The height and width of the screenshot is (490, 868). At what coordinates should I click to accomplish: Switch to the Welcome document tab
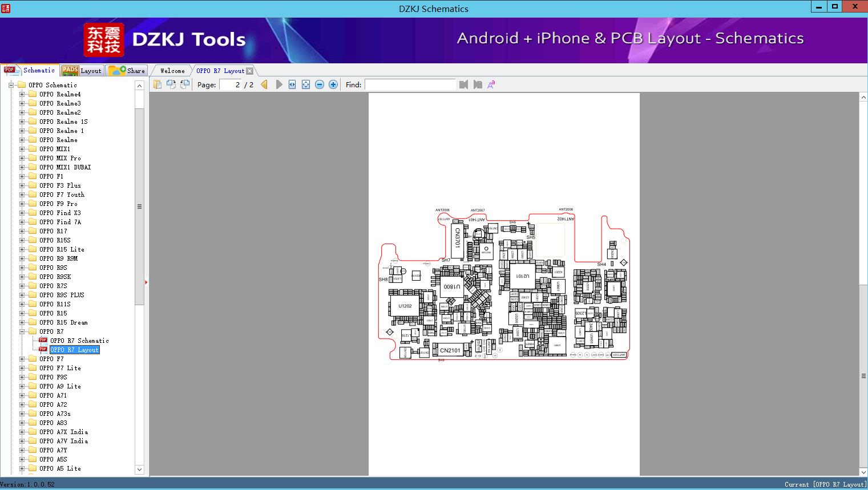point(172,71)
